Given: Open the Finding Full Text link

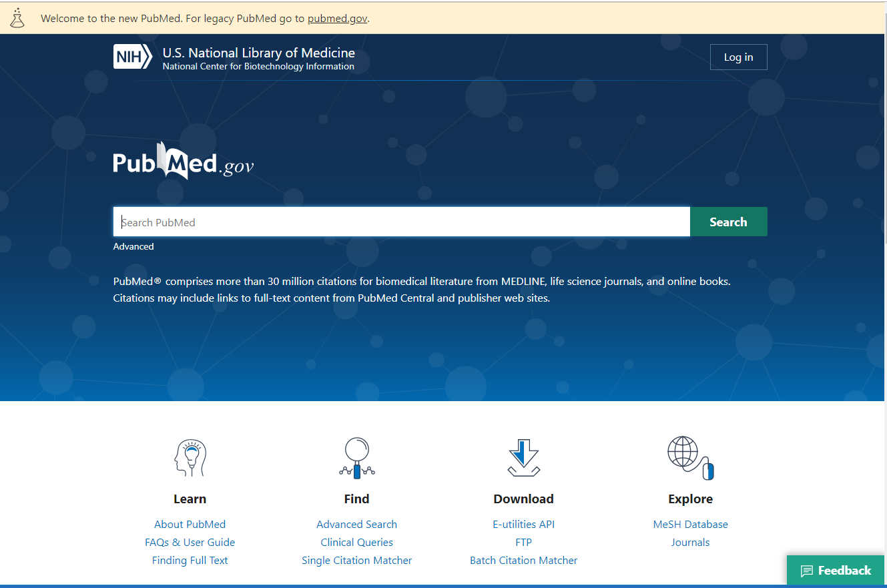Looking at the screenshot, I should pos(190,561).
